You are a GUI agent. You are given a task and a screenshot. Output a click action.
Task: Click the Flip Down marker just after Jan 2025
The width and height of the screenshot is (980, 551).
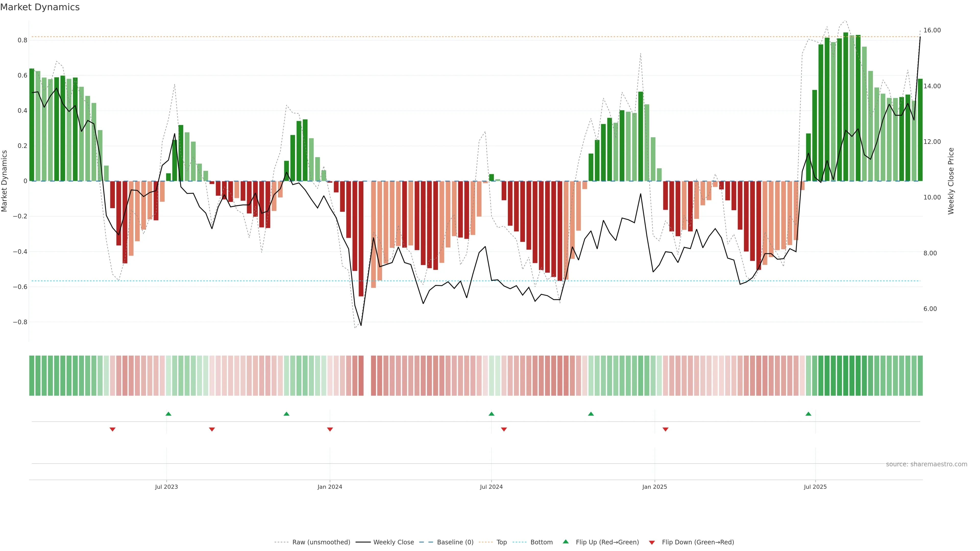665,429
